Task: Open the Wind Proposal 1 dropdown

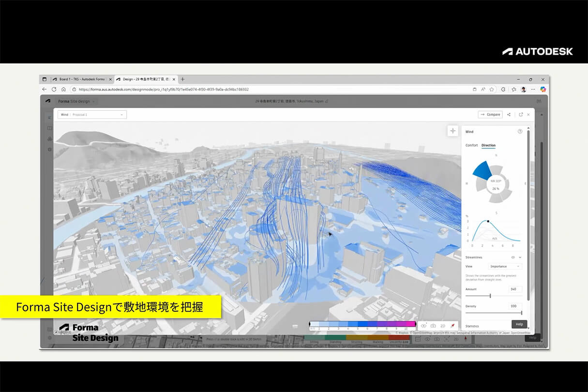Action: pos(92,115)
